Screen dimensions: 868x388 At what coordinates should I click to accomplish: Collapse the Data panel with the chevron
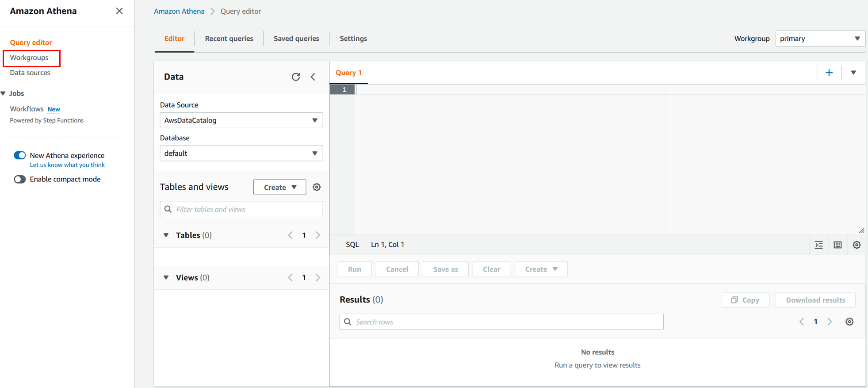(313, 77)
